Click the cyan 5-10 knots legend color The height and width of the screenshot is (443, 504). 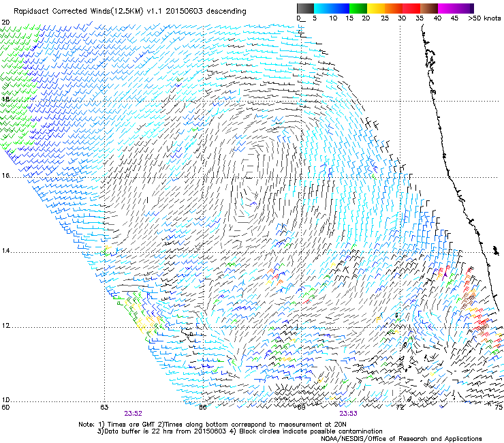tap(323, 8)
